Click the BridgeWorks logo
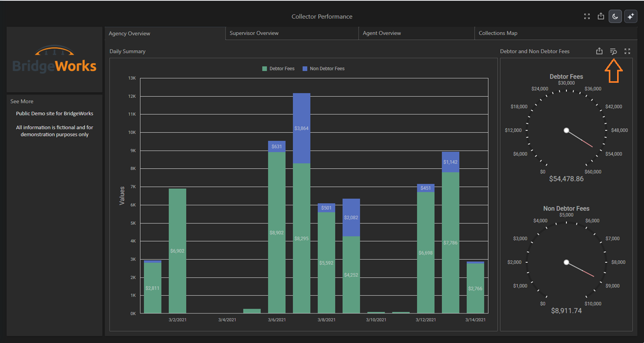The image size is (644, 343). pos(54,60)
